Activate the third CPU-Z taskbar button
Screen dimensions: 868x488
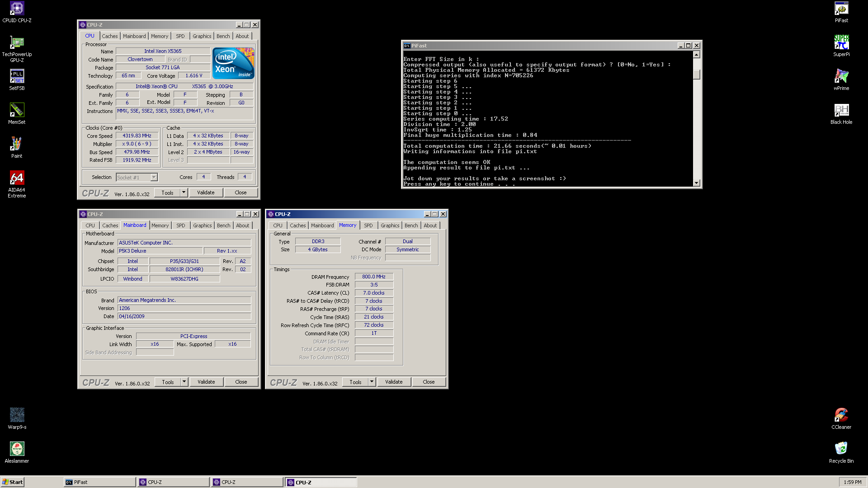point(321,482)
